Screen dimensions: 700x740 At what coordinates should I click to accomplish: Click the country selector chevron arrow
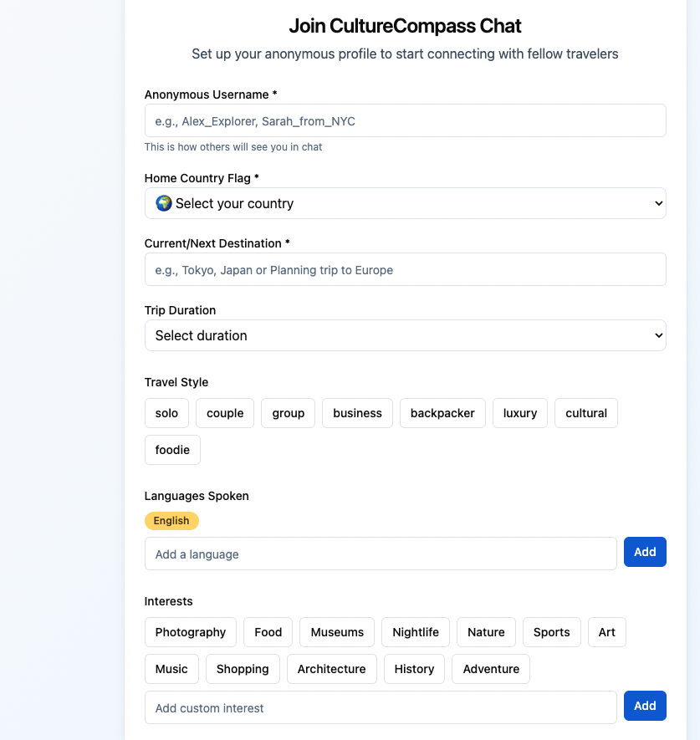pos(658,203)
